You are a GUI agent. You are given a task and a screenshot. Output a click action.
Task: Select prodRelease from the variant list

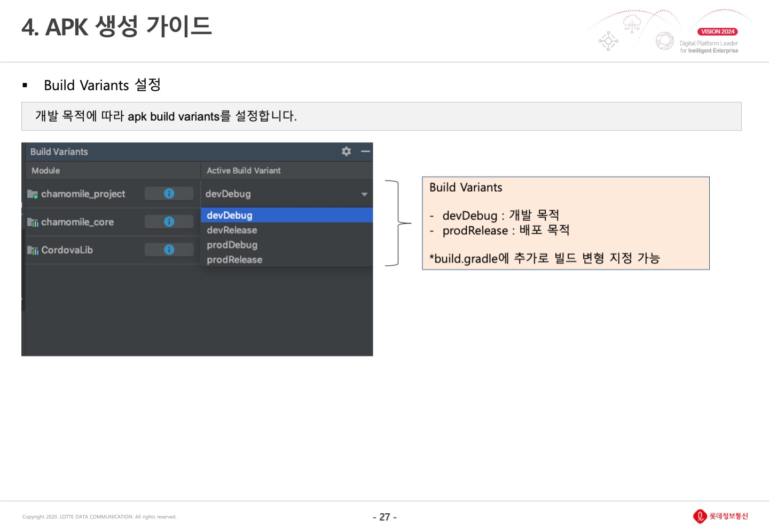click(287, 260)
